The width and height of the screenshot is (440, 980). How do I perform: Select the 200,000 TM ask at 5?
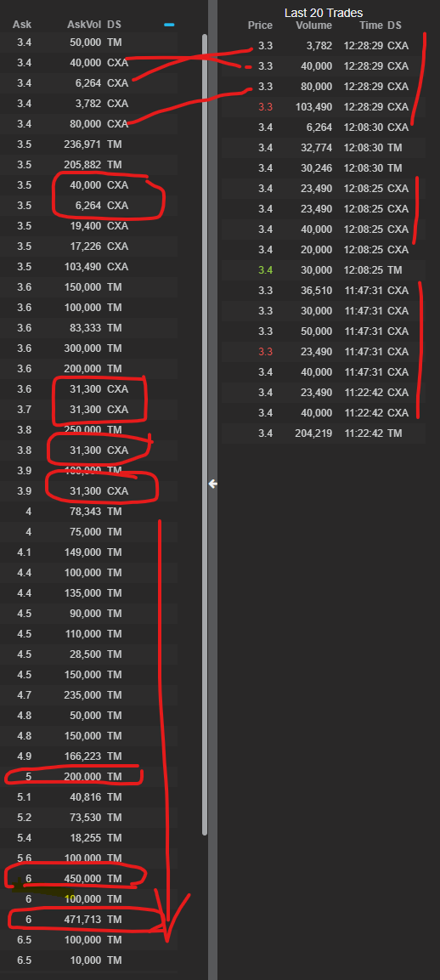88,776
